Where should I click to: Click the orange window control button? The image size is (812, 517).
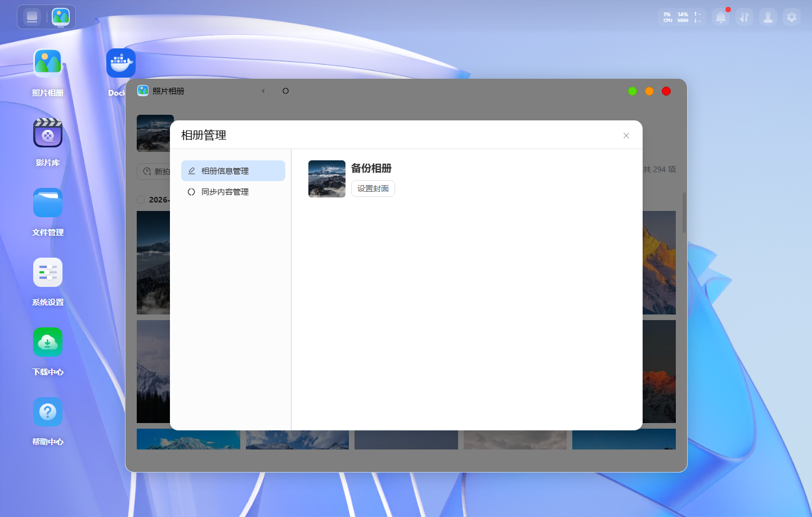tap(649, 91)
